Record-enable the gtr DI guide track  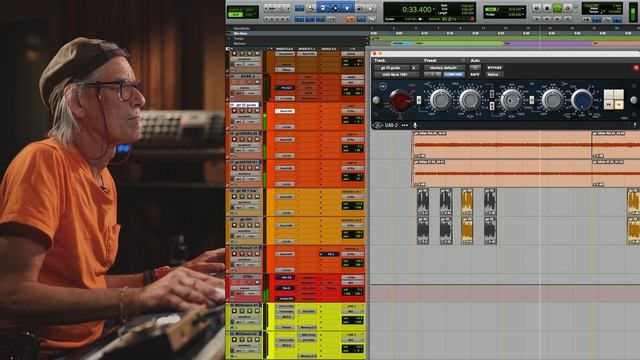coord(234,111)
